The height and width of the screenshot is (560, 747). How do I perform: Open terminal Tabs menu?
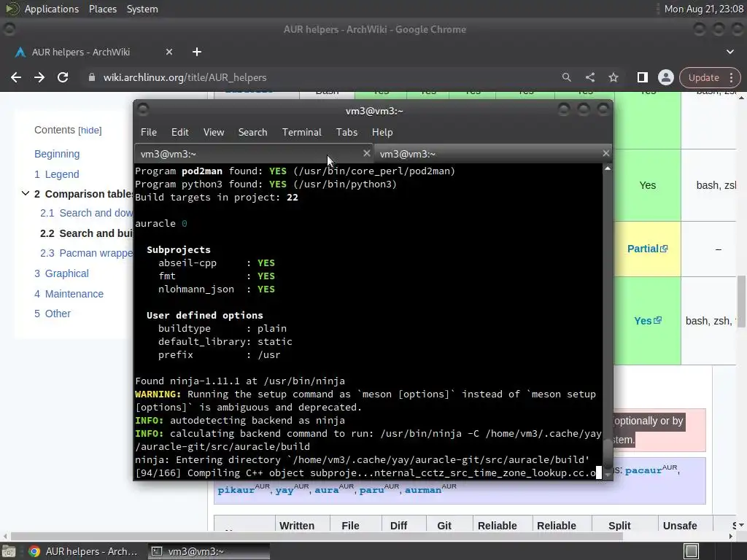347,132
